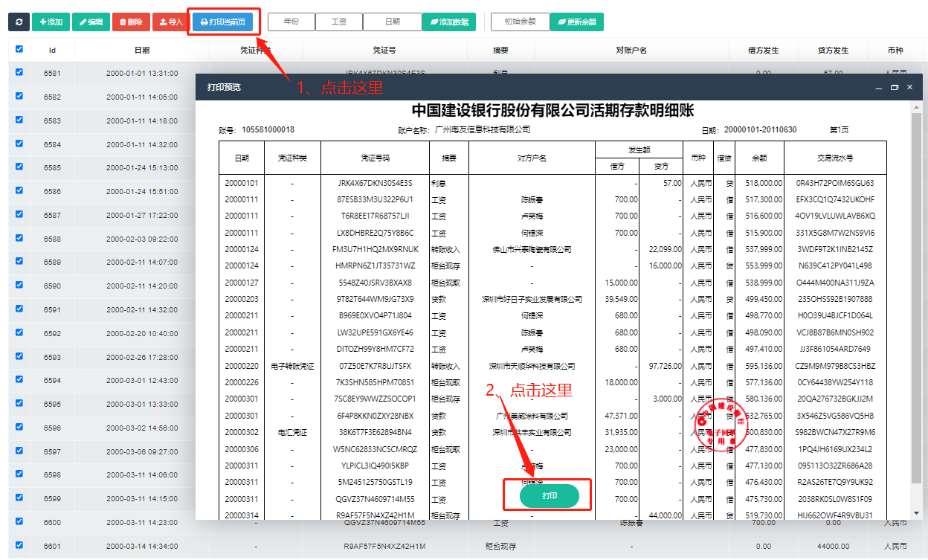Toggle checkbox for row 6599
This screenshot has width=928, height=560.
coord(19,498)
